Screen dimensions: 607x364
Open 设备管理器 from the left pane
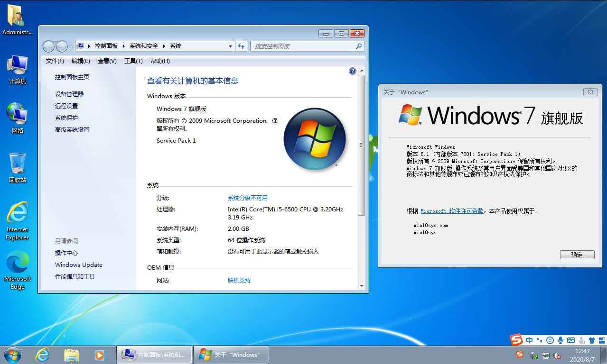point(69,94)
